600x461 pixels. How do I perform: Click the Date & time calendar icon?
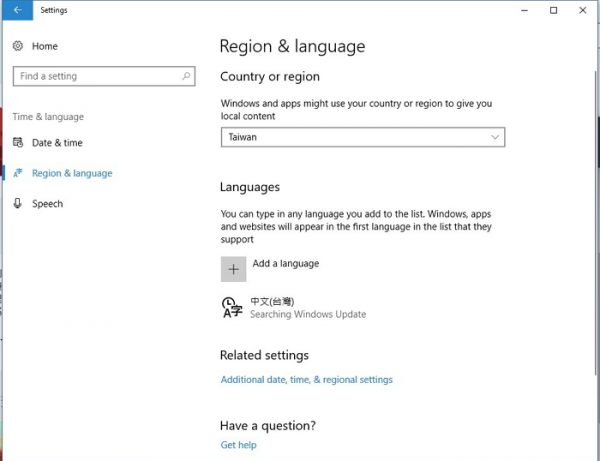(18, 142)
